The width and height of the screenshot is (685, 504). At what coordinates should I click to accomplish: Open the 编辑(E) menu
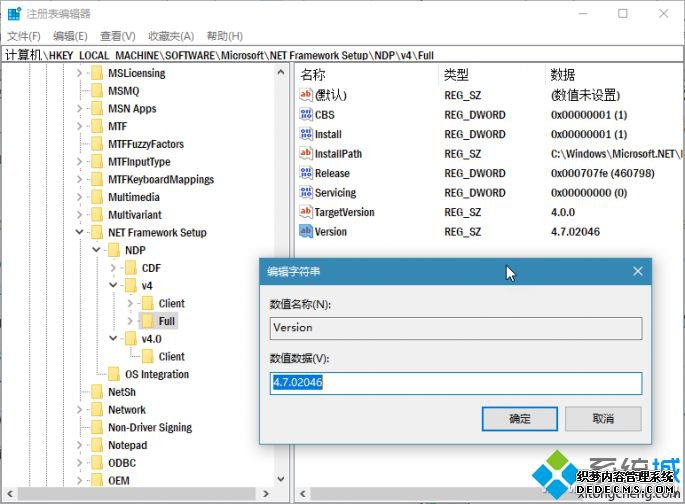pyautogui.click(x=70, y=36)
